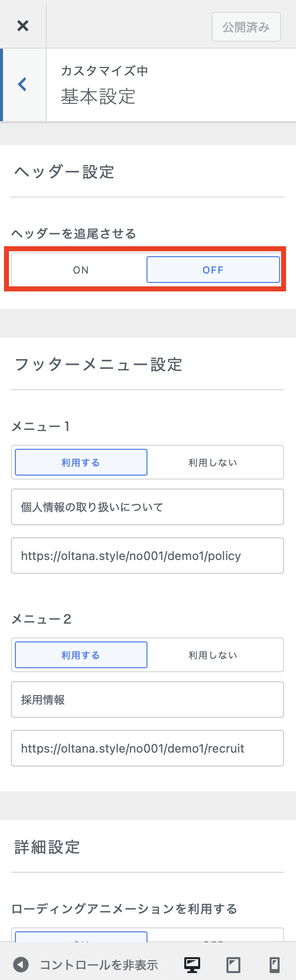The height and width of the screenshot is (980, 296).
Task: Click the back arrow to exit 基本設定
Action: (x=21, y=84)
